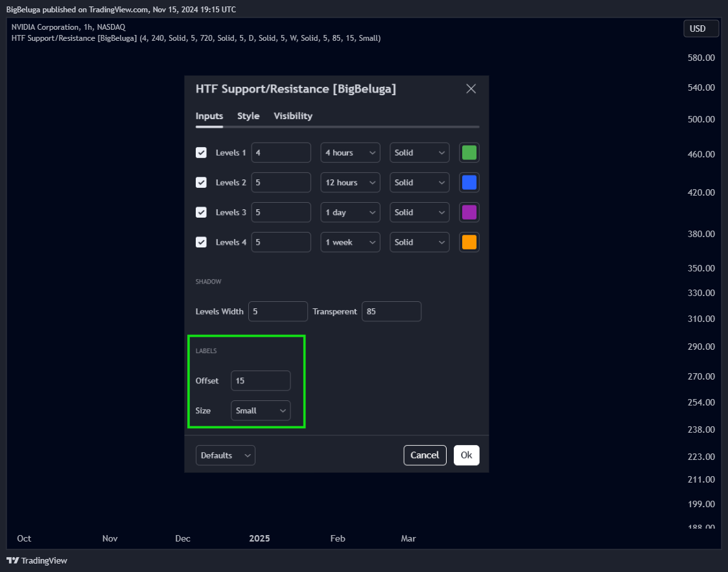
Task: Click the Oct time axis label
Action: 24,538
